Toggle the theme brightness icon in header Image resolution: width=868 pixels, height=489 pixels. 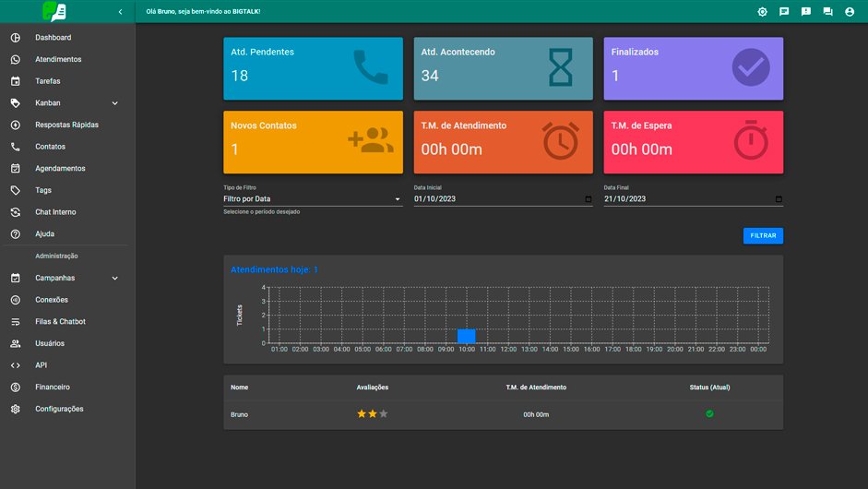[762, 12]
